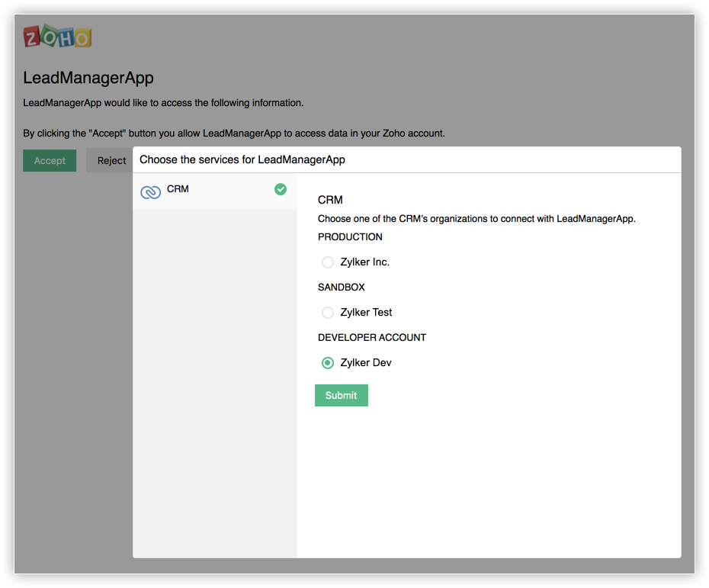The height and width of the screenshot is (588, 709).
Task: Click the 'Choose one of the CRM's organizations' text
Action: [476, 219]
